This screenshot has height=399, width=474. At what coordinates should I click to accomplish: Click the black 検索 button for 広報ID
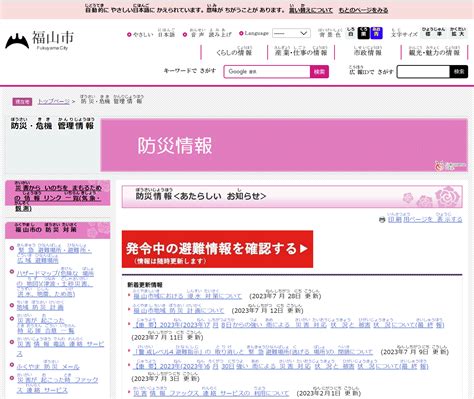[x=459, y=72]
